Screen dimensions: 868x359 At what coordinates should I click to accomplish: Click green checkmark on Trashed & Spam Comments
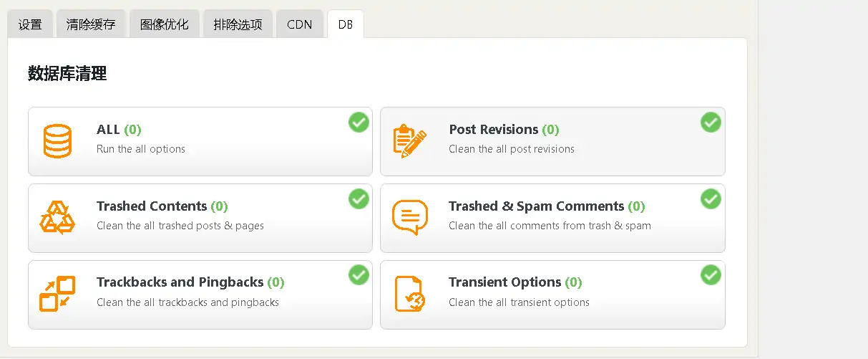[x=711, y=199]
